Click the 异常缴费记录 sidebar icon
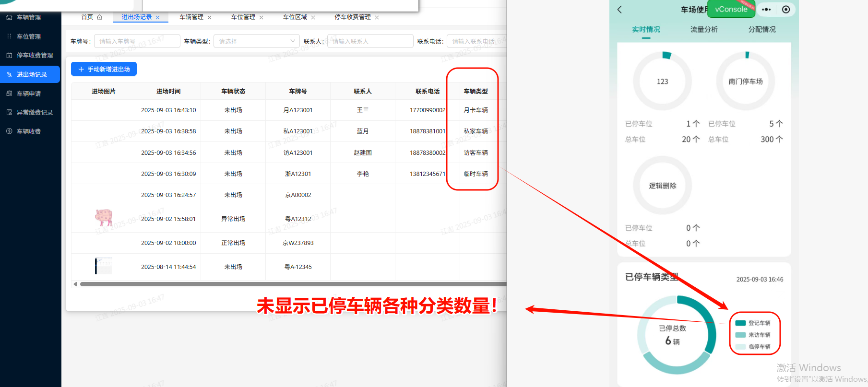The image size is (868, 387). 9,112
